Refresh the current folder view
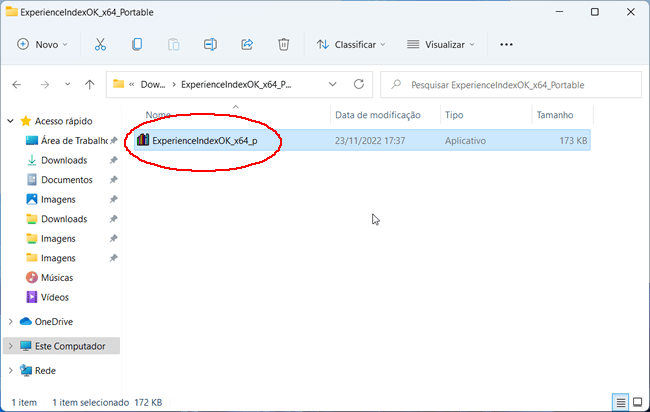This screenshot has width=650, height=412. click(359, 84)
